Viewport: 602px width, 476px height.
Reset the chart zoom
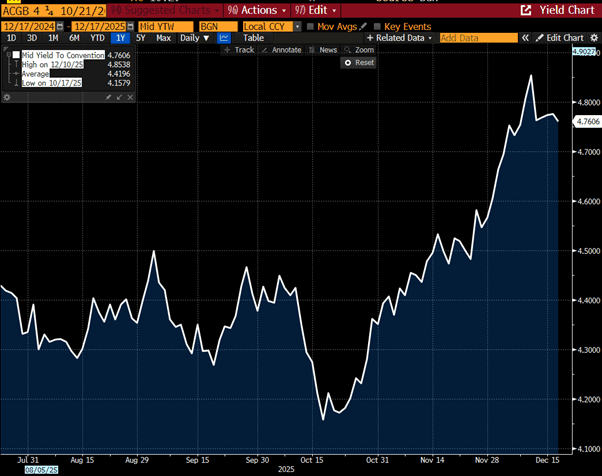(x=359, y=63)
